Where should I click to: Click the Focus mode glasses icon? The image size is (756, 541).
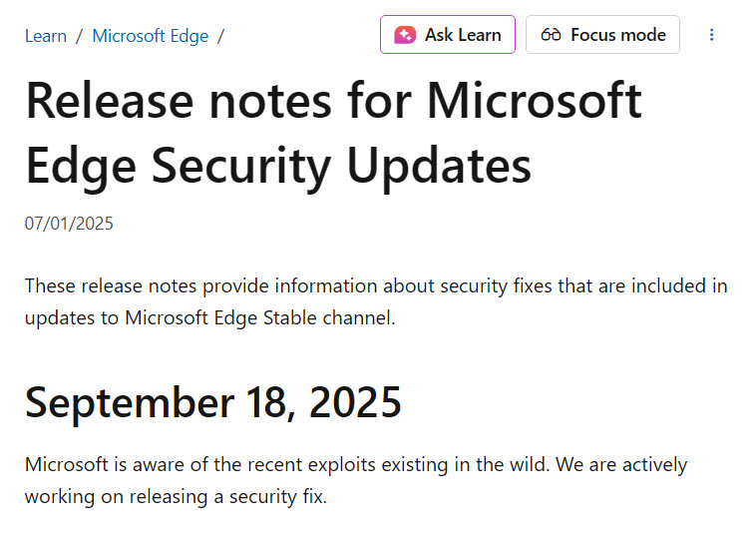[x=551, y=35]
